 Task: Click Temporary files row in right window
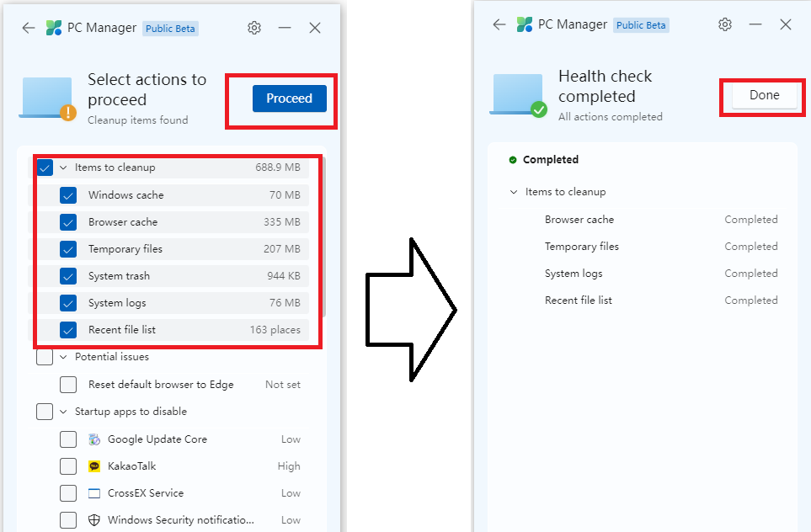643,247
